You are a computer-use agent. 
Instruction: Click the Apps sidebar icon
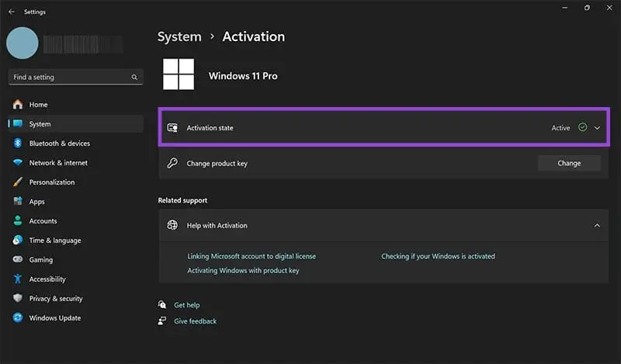pos(18,201)
